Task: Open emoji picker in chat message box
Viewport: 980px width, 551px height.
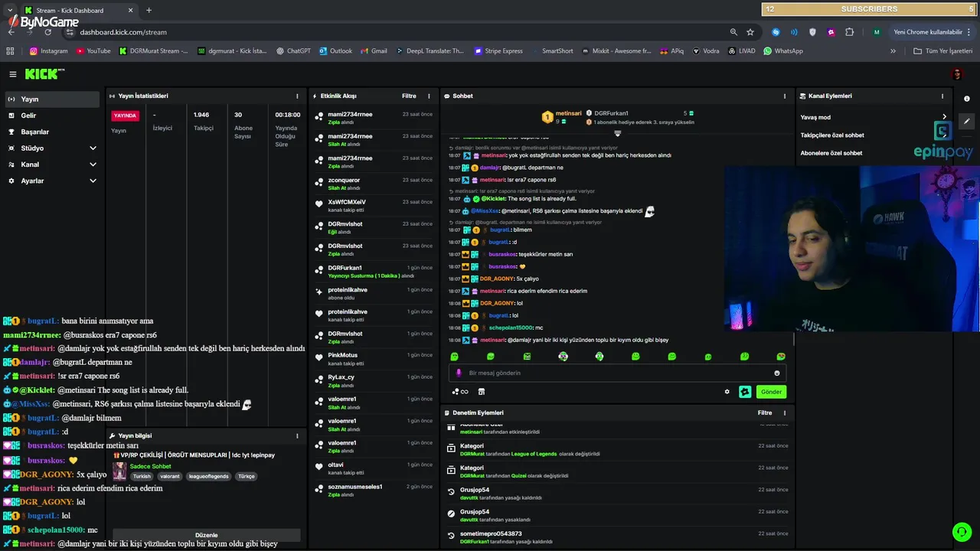Action: pos(777,373)
